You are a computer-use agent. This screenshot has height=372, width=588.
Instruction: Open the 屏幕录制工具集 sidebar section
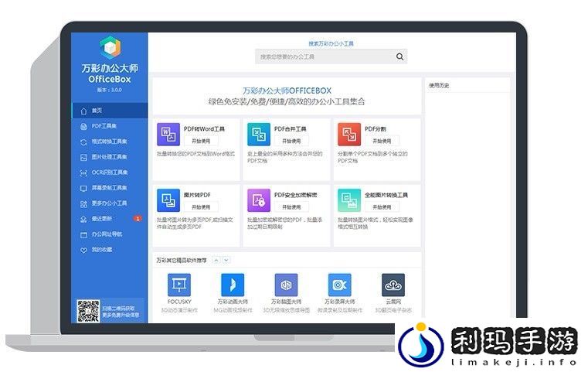110,188
